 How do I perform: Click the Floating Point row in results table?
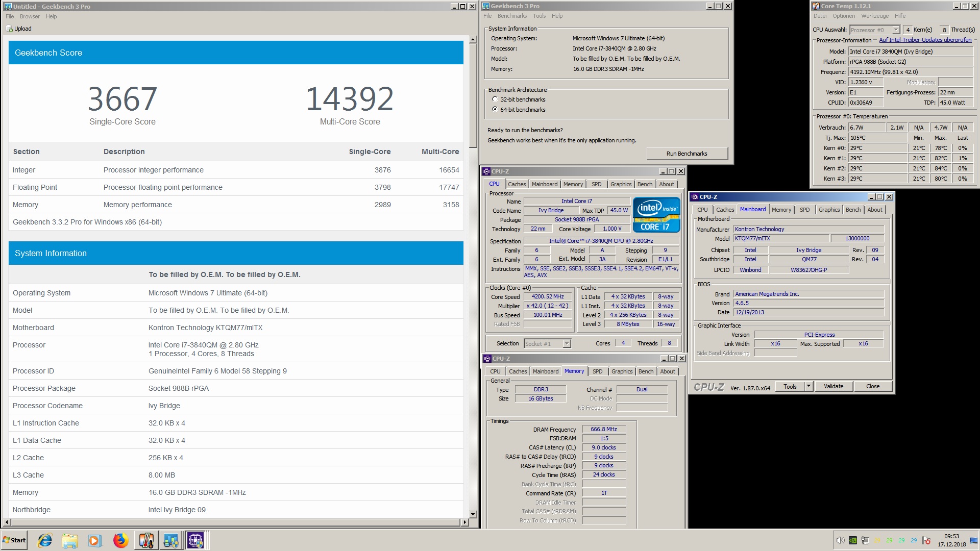(x=236, y=187)
